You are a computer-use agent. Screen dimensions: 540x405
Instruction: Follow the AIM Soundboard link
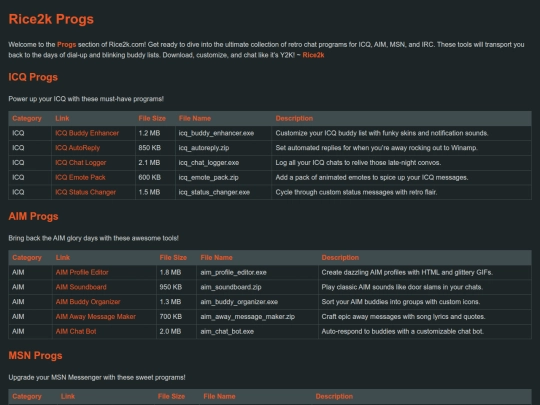81,287
